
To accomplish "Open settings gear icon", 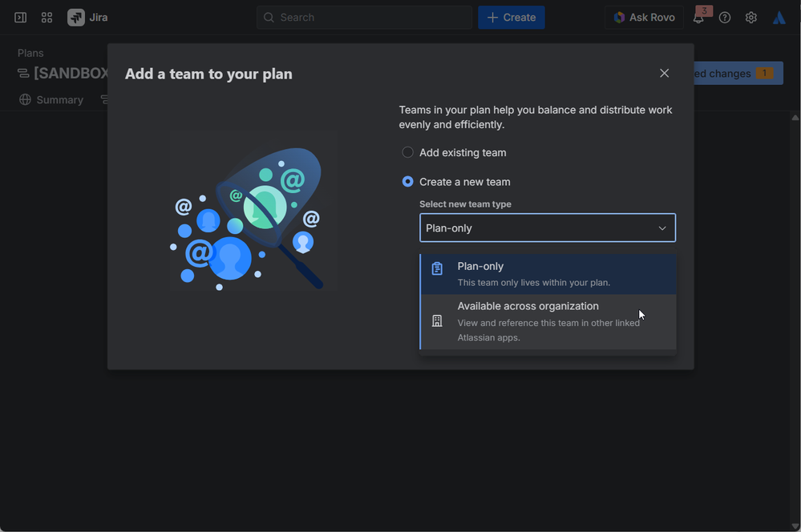I will pos(751,18).
